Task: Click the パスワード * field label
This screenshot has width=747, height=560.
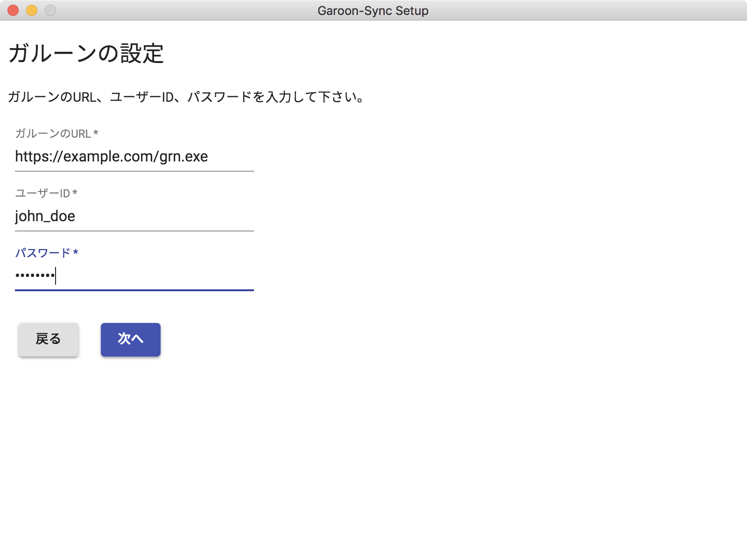Action: point(47,253)
